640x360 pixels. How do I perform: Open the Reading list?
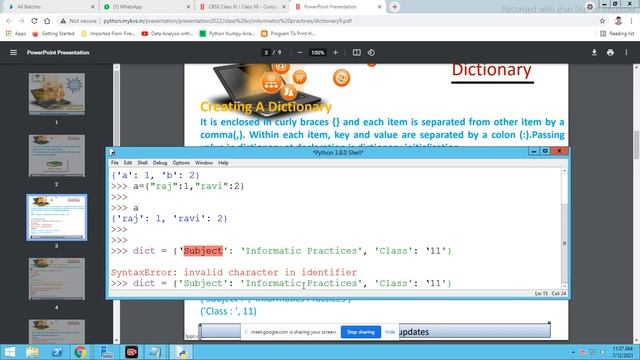pyautogui.click(x=617, y=33)
